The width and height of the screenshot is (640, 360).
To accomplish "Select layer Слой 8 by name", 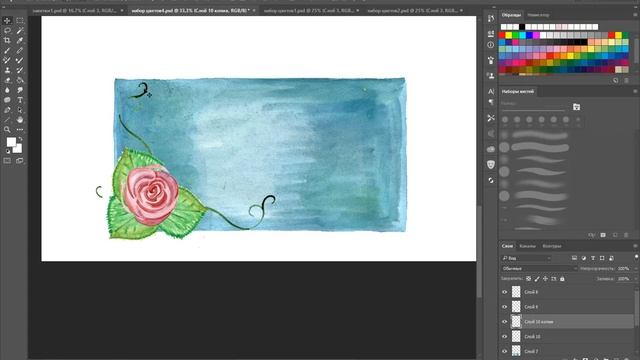I will click(531, 292).
